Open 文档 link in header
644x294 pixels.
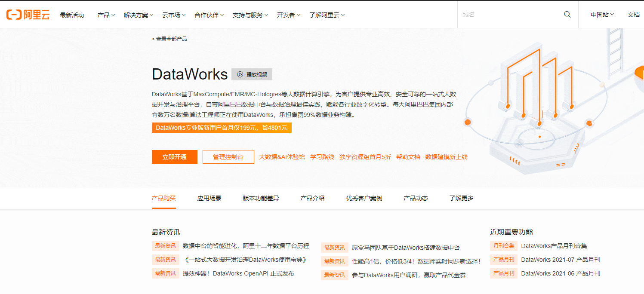[x=634, y=15]
